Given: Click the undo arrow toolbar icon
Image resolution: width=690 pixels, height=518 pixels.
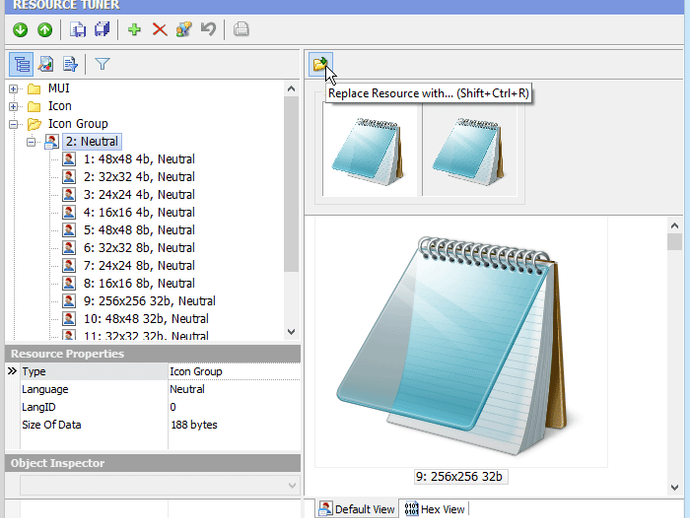Looking at the screenshot, I should tap(208, 29).
